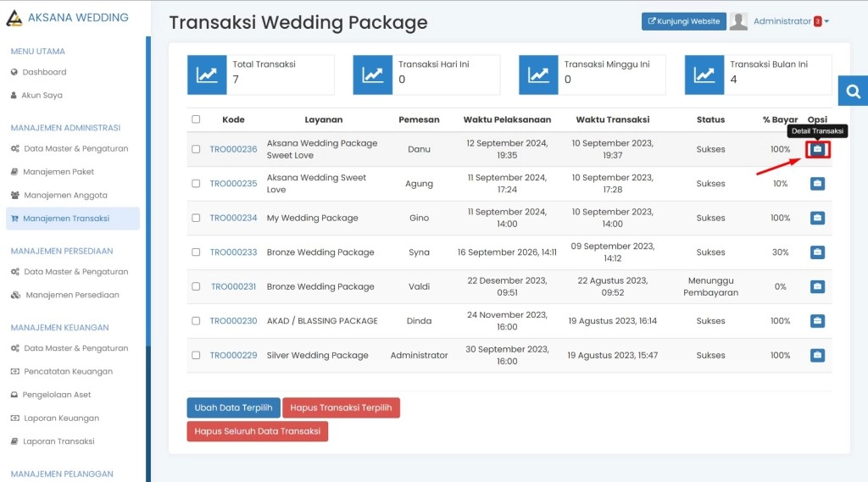Image resolution: width=868 pixels, height=482 pixels.
Task: Click the Aksana Wedding logo
Action: [14, 18]
